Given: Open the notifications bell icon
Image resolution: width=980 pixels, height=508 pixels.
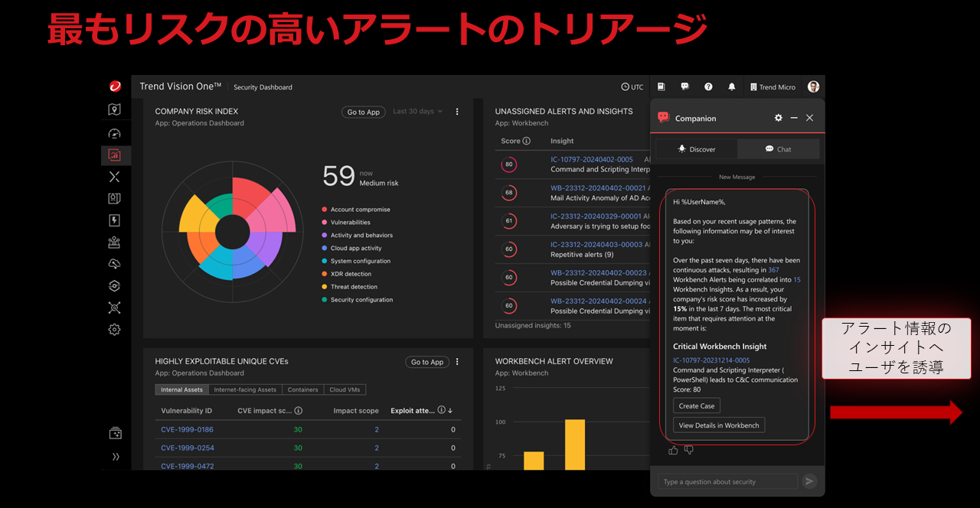Looking at the screenshot, I should click(x=731, y=87).
